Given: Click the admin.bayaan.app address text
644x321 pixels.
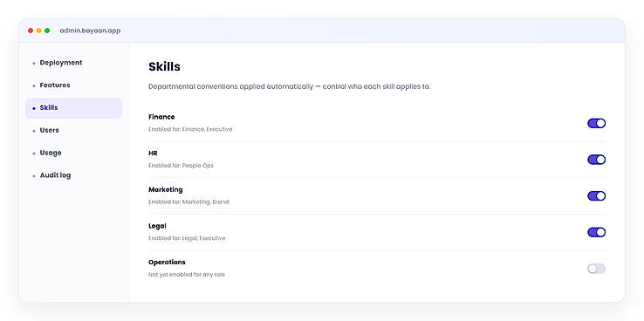Looking at the screenshot, I should (90, 31).
